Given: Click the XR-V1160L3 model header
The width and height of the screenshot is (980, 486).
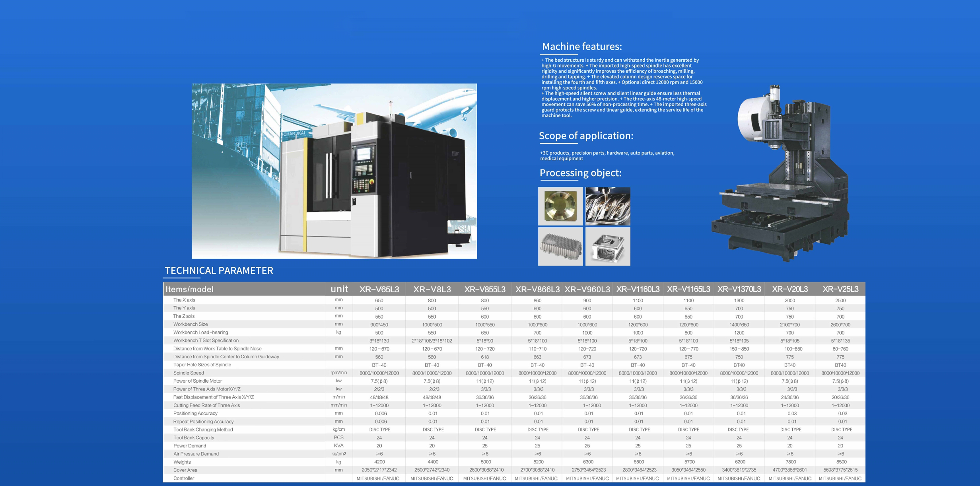Looking at the screenshot, I should 638,289.
